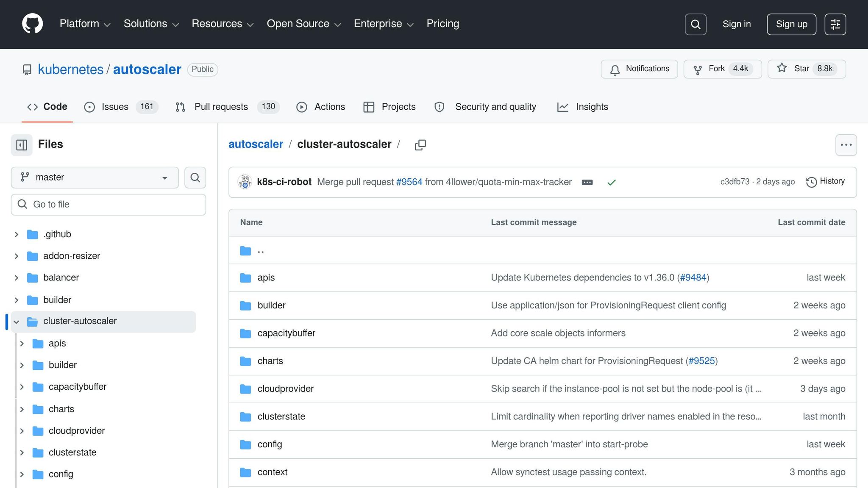Open the Actions tab

pyautogui.click(x=320, y=107)
